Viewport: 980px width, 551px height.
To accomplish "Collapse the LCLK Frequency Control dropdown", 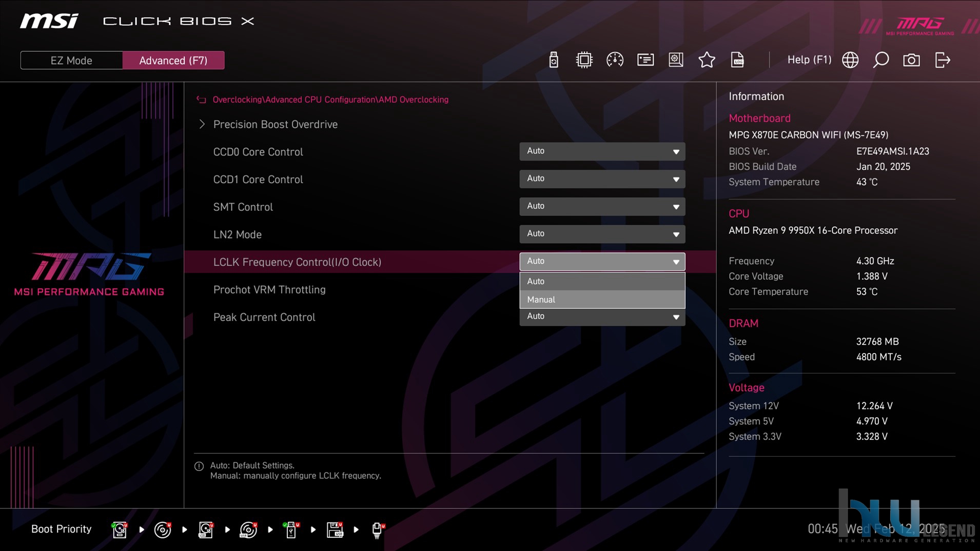I will point(602,262).
